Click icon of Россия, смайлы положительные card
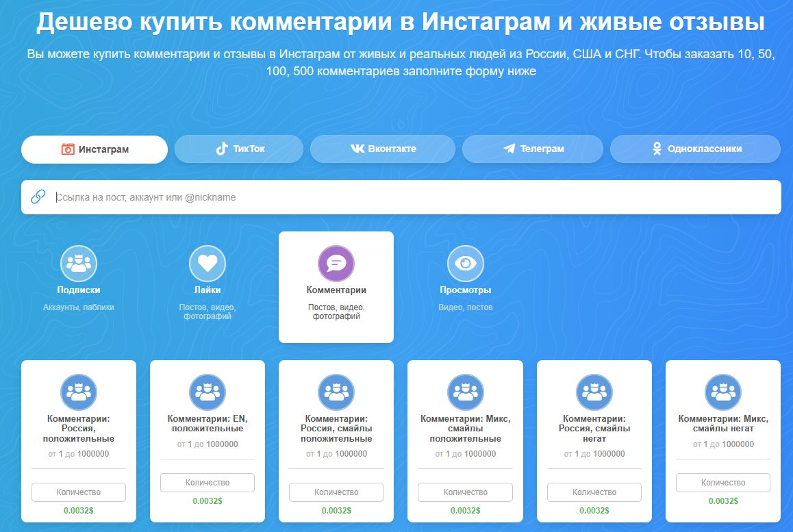 pyautogui.click(x=336, y=392)
